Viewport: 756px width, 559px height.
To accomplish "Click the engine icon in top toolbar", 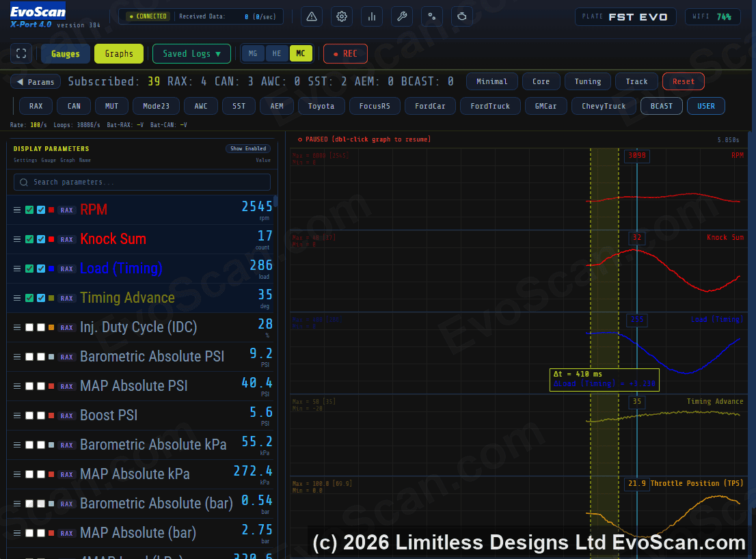I will click(x=462, y=16).
